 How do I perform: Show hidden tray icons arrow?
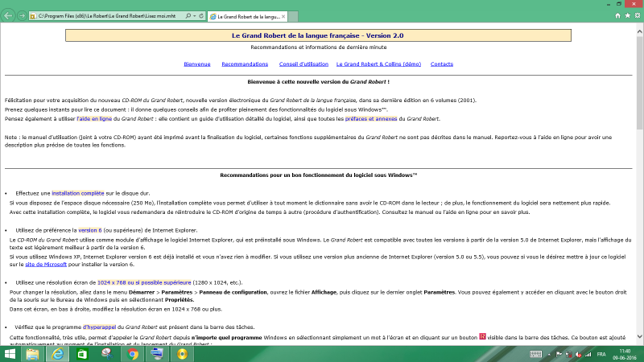click(549, 354)
